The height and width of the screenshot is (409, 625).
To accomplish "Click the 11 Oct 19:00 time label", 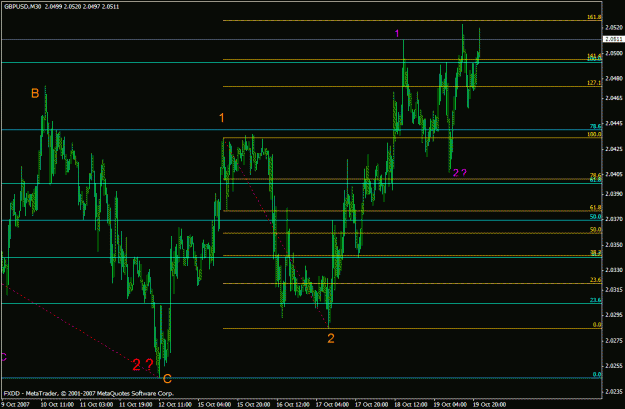I will tap(136, 404).
